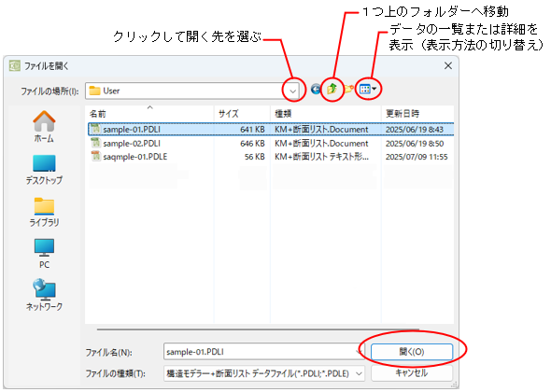Screen dimensions: 551x392
Task: Click the type cell of sample-02.PDLI
Action: tap(321, 144)
